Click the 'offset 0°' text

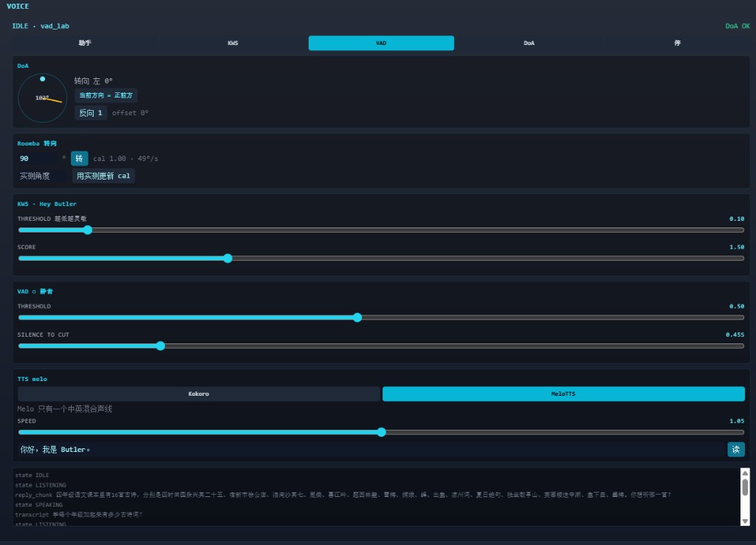coord(130,113)
